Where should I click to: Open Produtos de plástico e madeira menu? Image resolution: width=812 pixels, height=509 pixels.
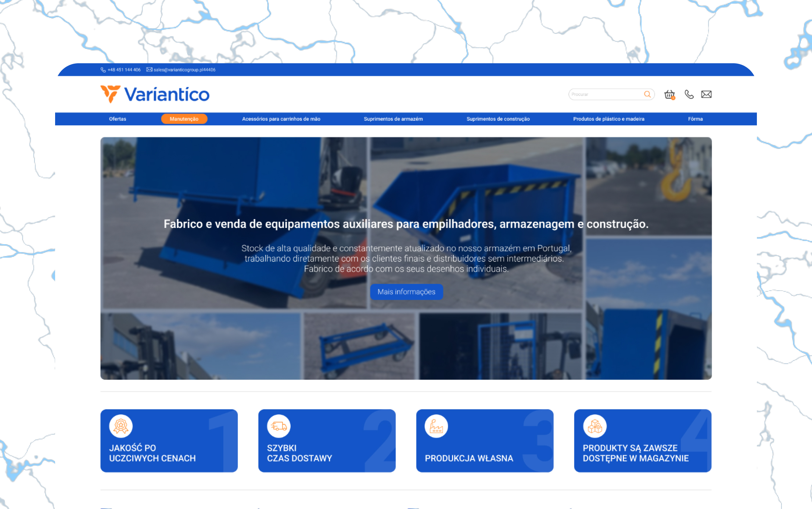[x=608, y=119]
